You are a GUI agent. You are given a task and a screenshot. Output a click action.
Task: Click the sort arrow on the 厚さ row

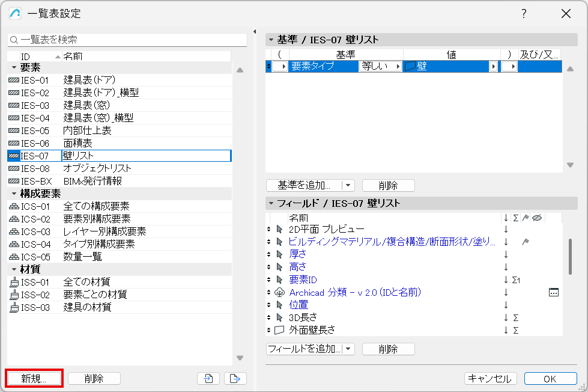click(x=506, y=254)
